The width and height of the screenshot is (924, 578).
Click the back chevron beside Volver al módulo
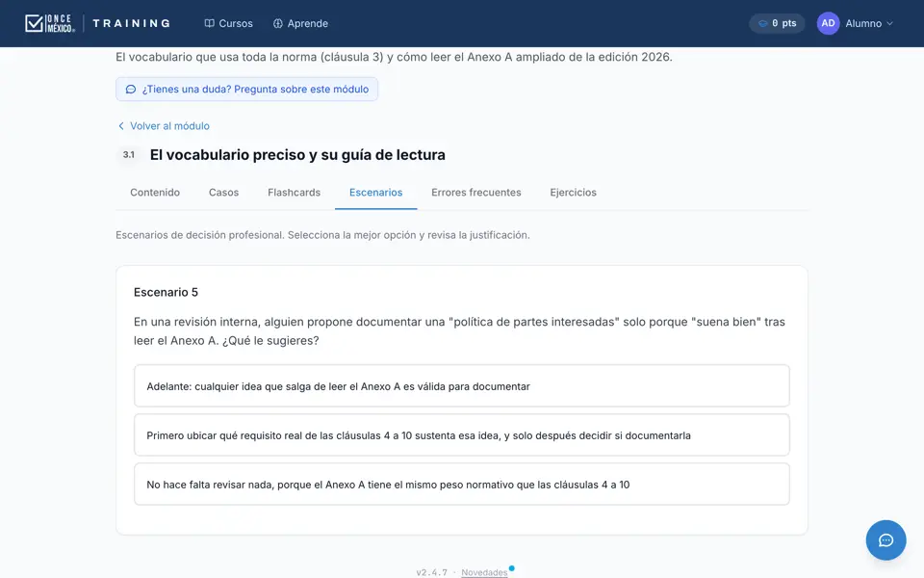tap(121, 125)
